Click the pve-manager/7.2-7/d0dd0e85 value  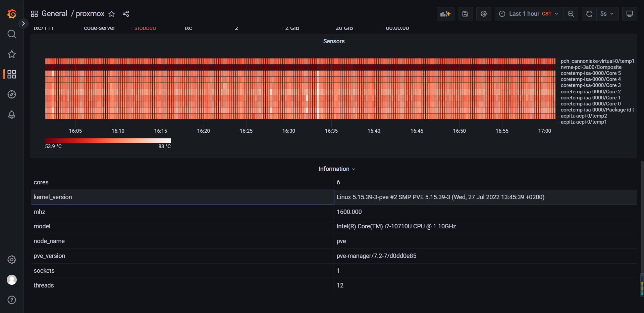376,256
